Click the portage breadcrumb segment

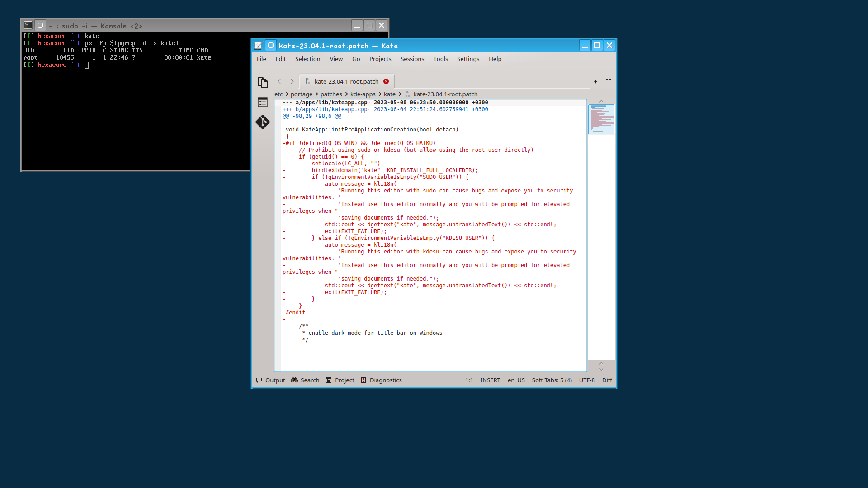(302, 94)
